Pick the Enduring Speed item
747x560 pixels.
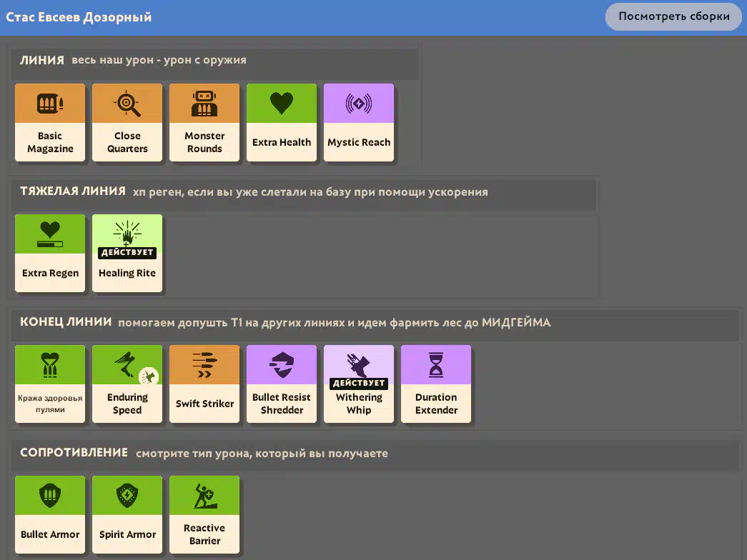point(127,384)
